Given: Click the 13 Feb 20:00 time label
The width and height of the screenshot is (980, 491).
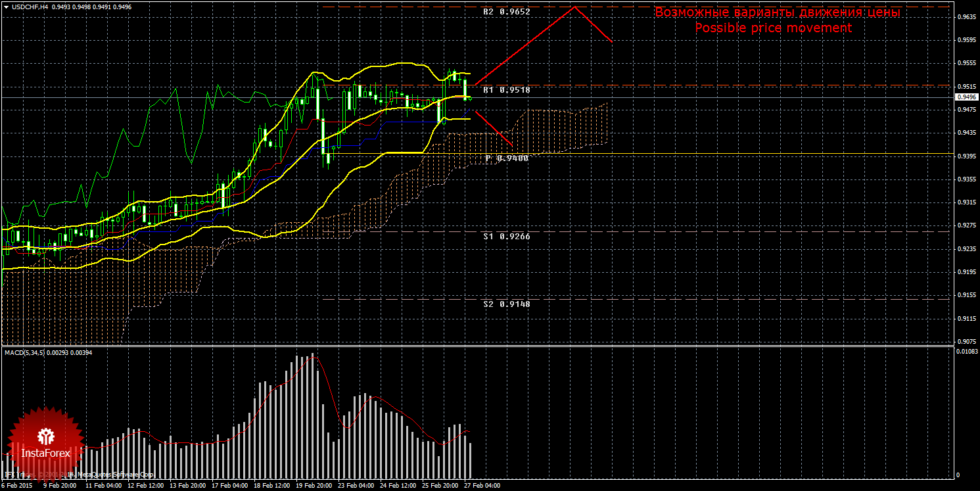Looking at the screenshot, I should point(187,486).
